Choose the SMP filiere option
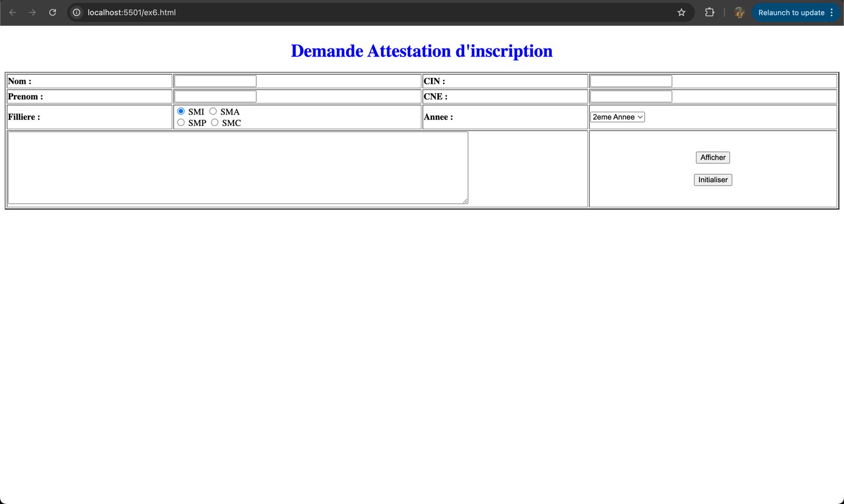This screenshot has height=504, width=844. pyautogui.click(x=181, y=122)
